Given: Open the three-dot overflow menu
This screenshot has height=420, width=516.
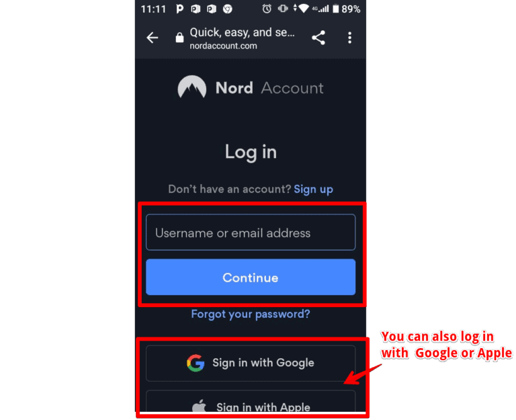Looking at the screenshot, I should point(349,38).
